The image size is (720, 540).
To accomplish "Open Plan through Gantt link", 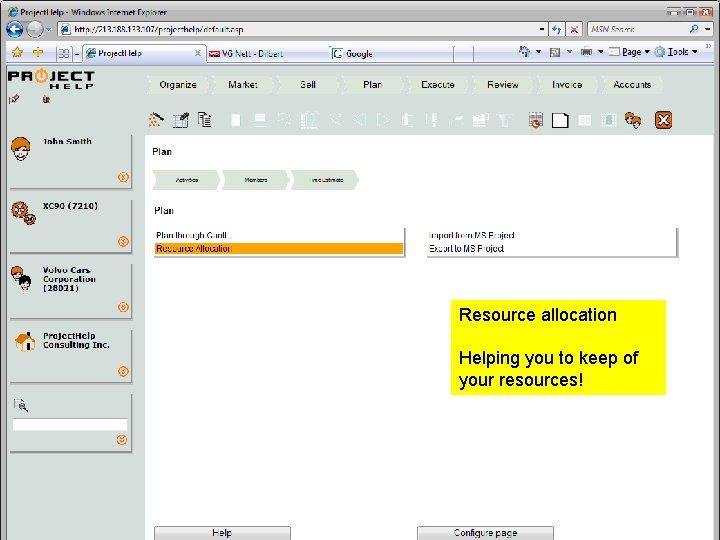I will [x=191, y=235].
